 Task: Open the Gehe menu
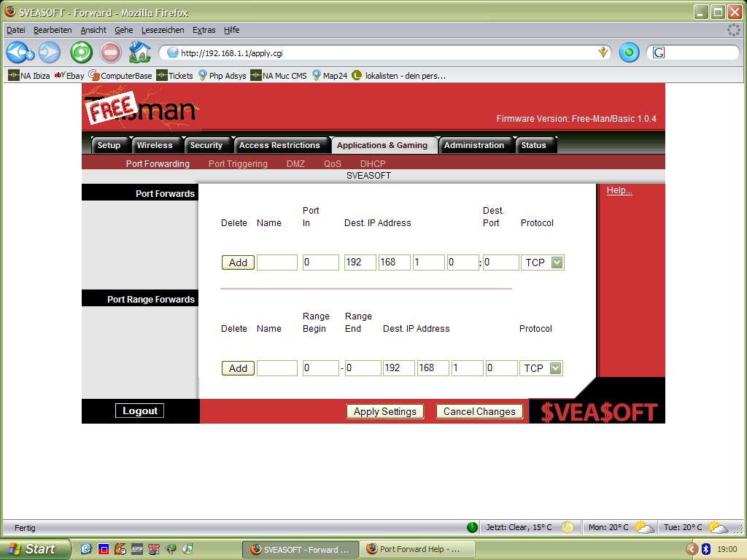click(x=124, y=30)
